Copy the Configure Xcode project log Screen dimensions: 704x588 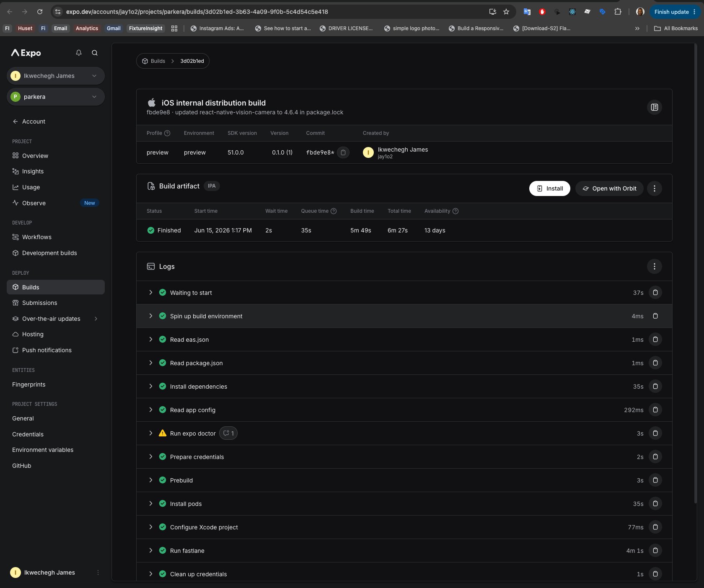[655, 527]
